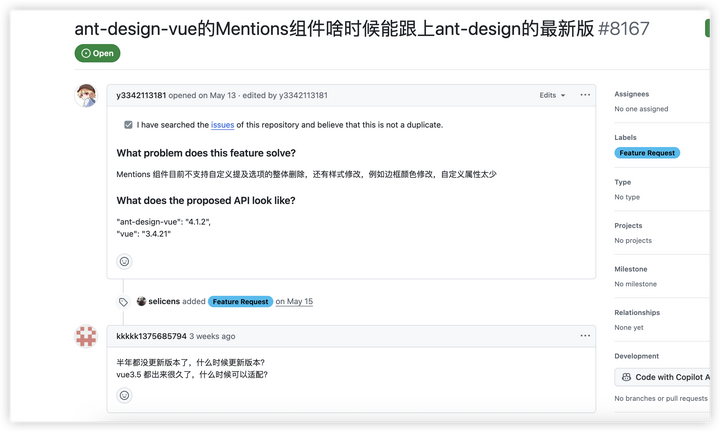Viewport: 720px width, 432px height.
Task: Open the Assignees sidebar section
Action: click(632, 94)
